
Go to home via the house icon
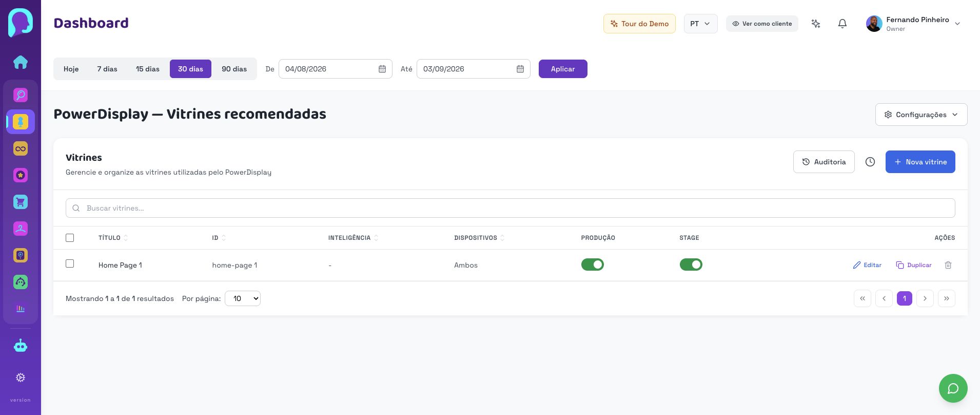pyautogui.click(x=21, y=62)
